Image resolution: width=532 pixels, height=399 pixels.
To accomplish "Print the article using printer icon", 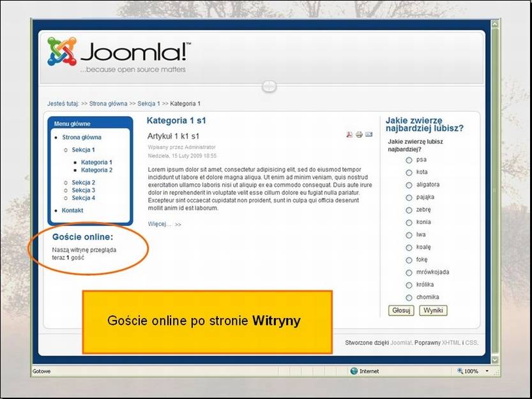I will click(360, 135).
